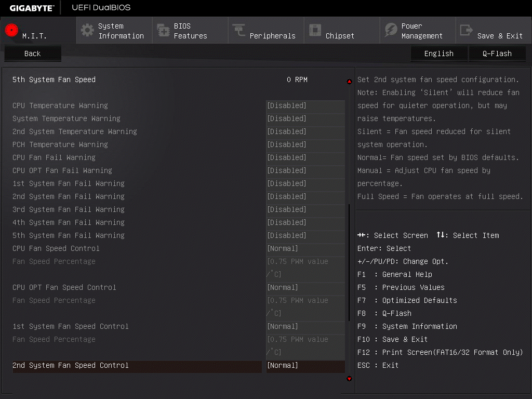Select the 5th System Fan Fail Warning label
Viewport: 532px width, 399px height.
point(68,235)
